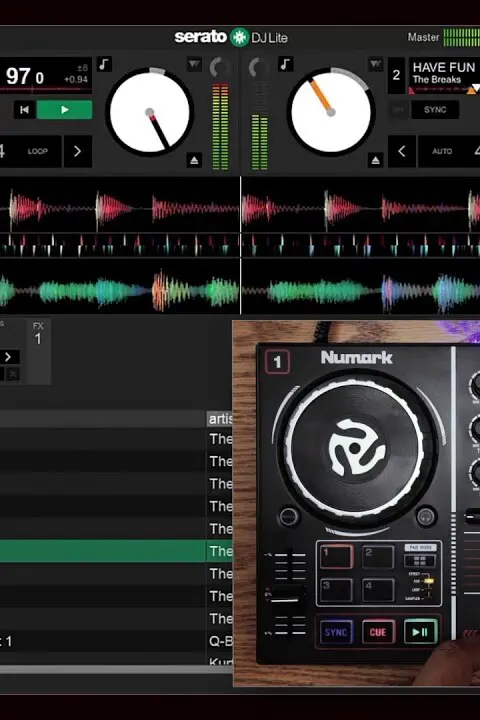Viewport: 480px width, 720px height.
Task: Open right deck headphone cue dropdown icon
Action: click(x=375, y=64)
